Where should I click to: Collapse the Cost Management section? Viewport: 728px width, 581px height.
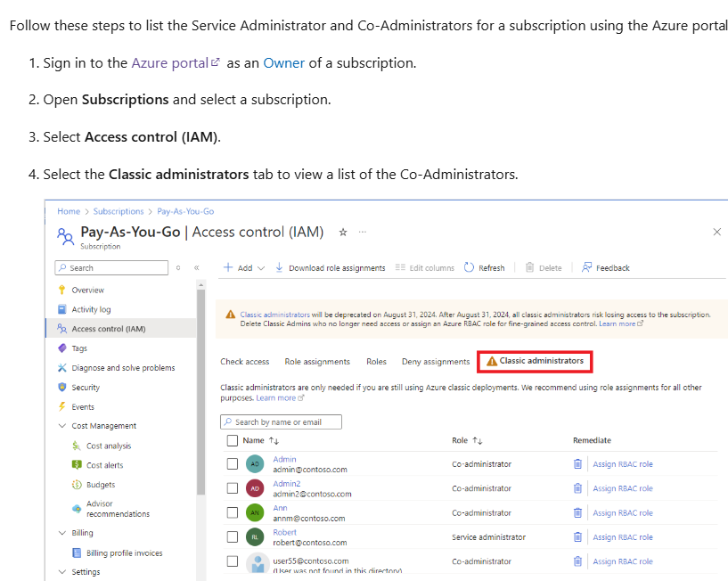[x=61, y=426]
